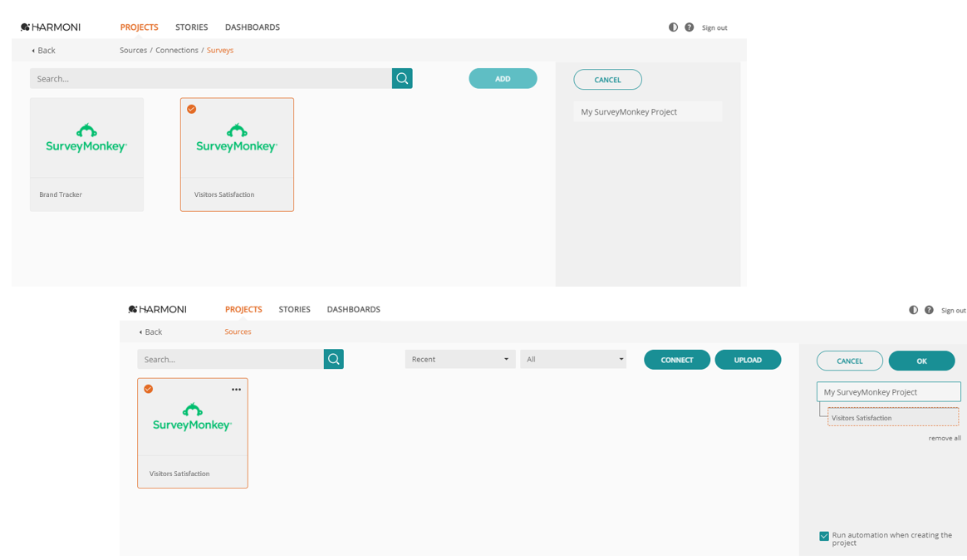Click CANCEL in the upper window
967x560 pixels.
point(607,80)
